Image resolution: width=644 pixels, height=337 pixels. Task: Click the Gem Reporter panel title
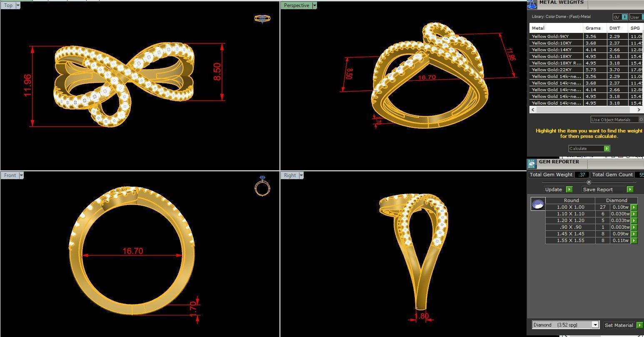tap(559, 162)
